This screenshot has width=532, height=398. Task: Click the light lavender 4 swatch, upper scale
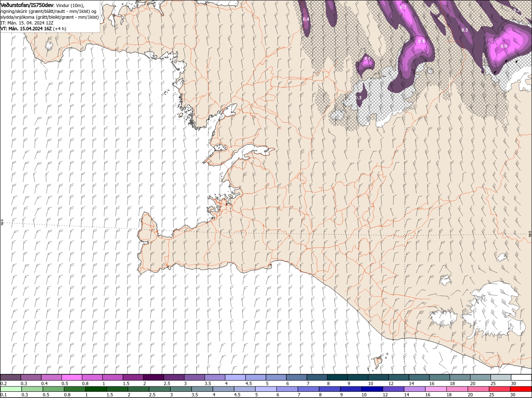[235, 377]
